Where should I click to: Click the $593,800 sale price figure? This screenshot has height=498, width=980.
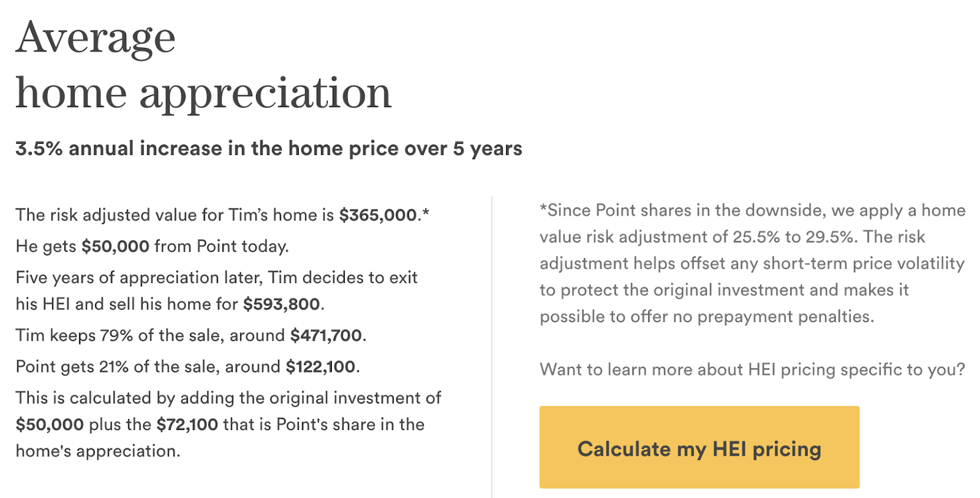[x=281, y=304]
